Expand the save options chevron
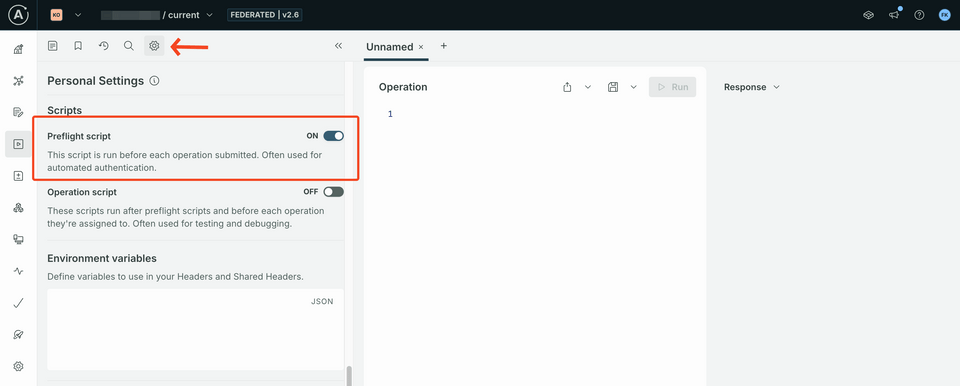This screenshot has height=386, width=960. (x=634, y=87)
